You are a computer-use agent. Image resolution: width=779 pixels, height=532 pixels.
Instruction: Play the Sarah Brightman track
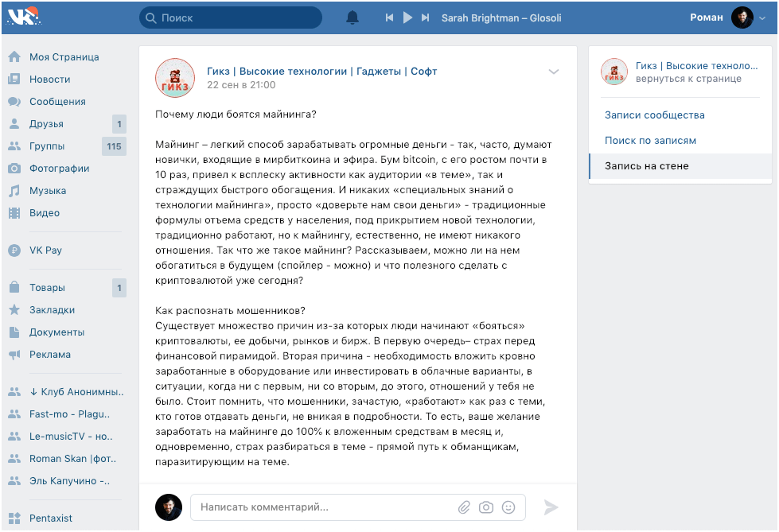(407, 17)
